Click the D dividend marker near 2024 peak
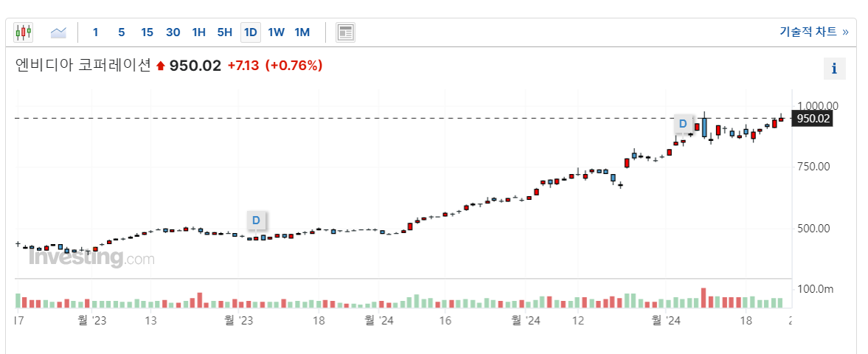Image resolution: width=868 pixels, height=354 pixels. (x=683, y=124)
